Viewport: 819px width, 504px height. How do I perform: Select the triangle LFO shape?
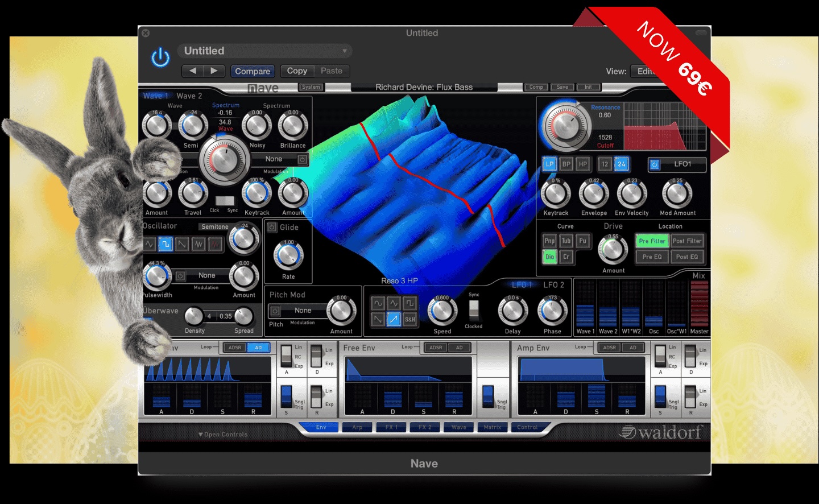click(x=394, y=303)
